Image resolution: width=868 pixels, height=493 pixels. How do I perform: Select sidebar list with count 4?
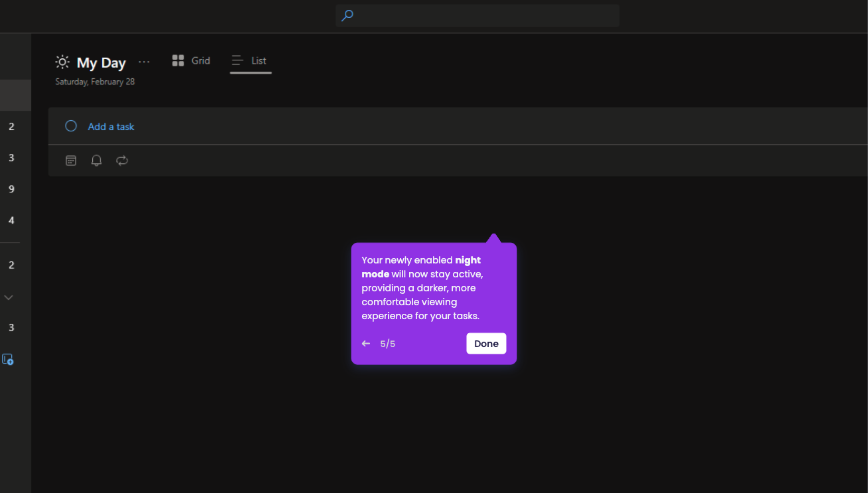pyautogui.click(x=11, y=220)
